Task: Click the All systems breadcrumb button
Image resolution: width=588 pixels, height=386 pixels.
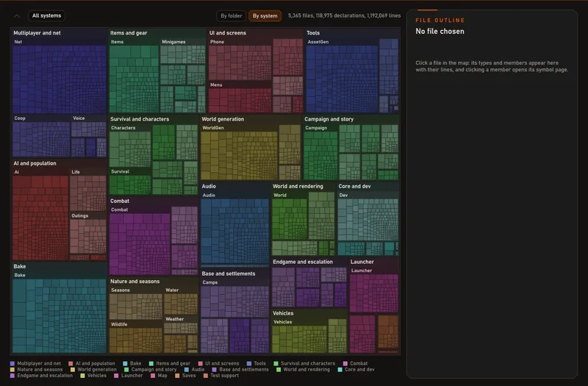Action: pos(46,15)
